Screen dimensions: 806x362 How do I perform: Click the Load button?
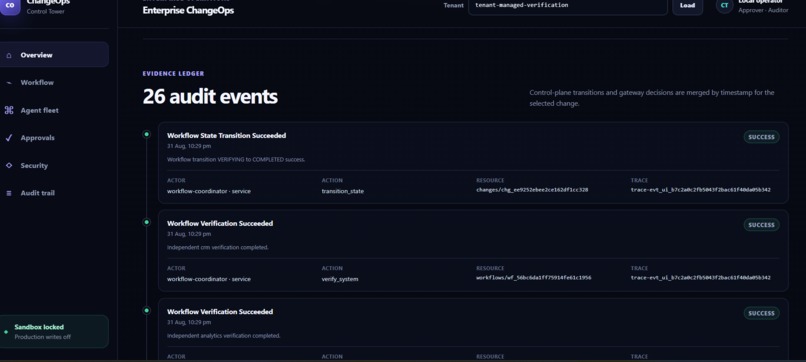coord(687,6)
